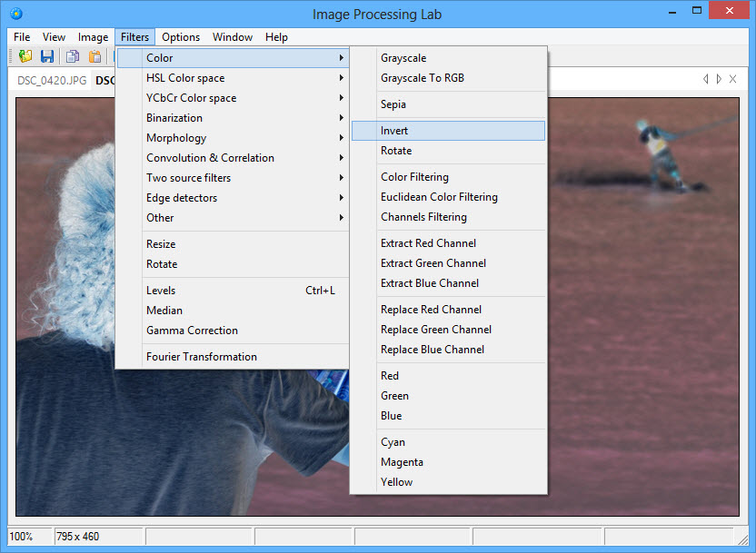Screen dimensions: 756x553
Task: Expand Convolution & Correlation submenu
Action: click(x=233, y=158)
